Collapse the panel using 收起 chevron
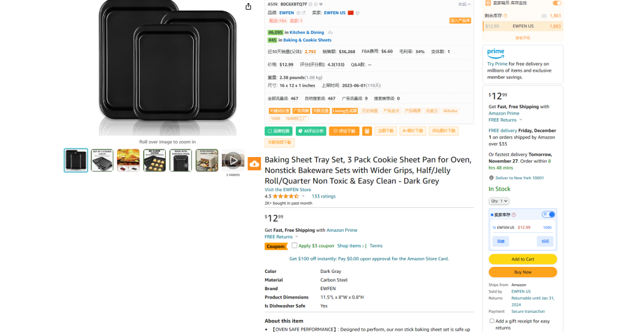The width and height of the screenshot is (644, 332). coord(465,4)
